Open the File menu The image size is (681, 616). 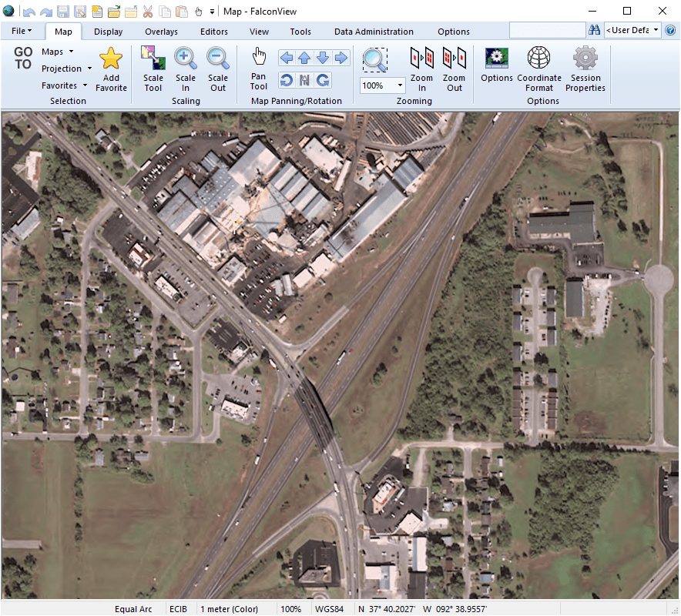22,31
